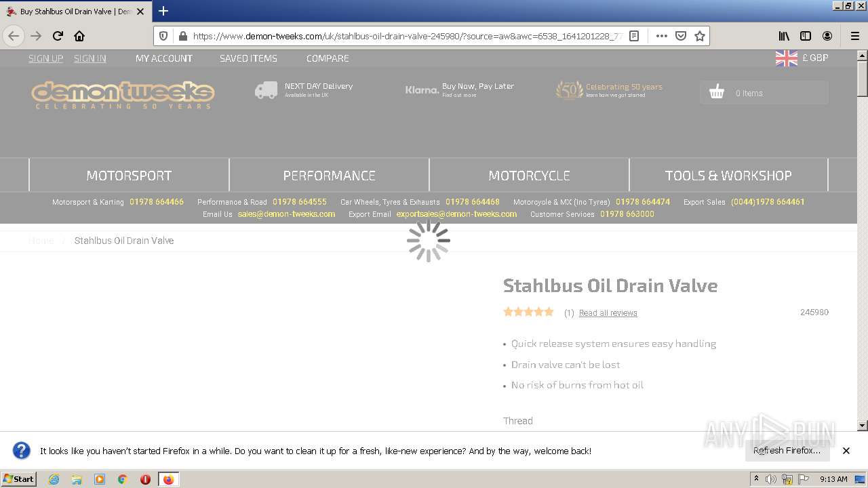Bookmark this page with star icon
868x488 pixels.
700,36
